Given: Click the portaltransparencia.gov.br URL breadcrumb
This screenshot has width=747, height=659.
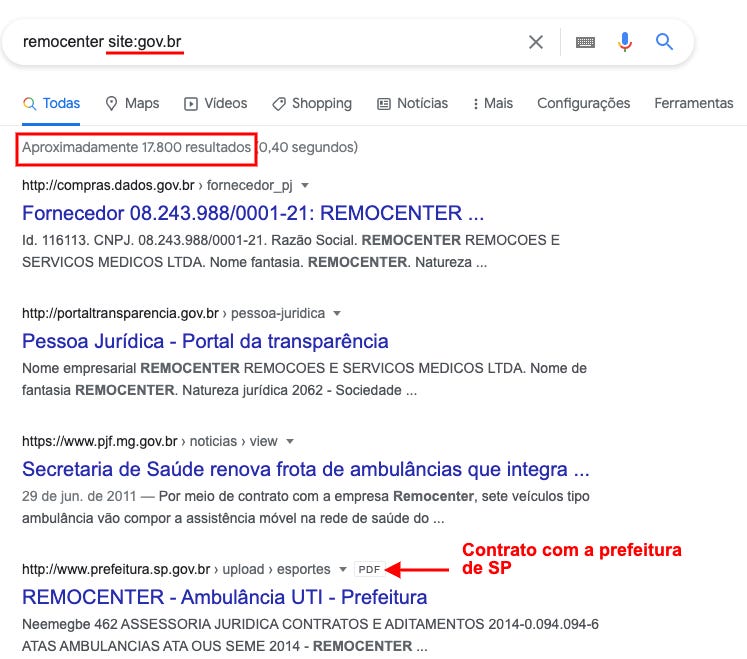Looking at the screenshot, I should [173, 314].
